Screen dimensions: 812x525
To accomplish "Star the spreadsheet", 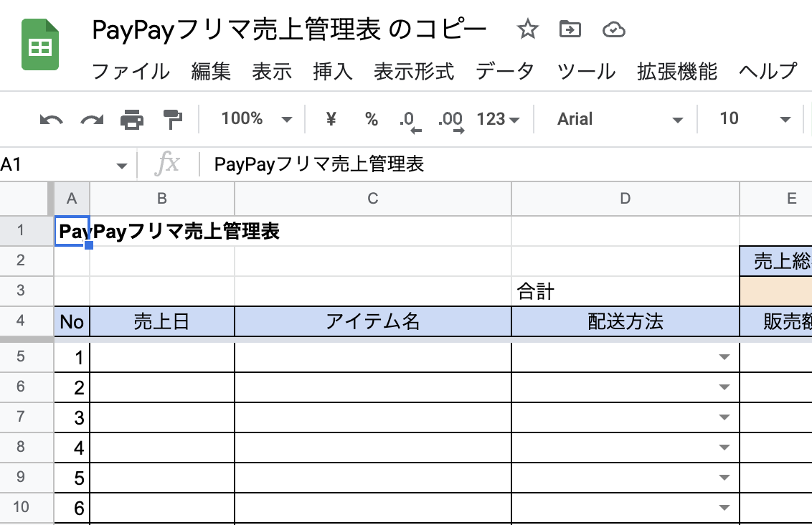I will [x=528, y=30].
